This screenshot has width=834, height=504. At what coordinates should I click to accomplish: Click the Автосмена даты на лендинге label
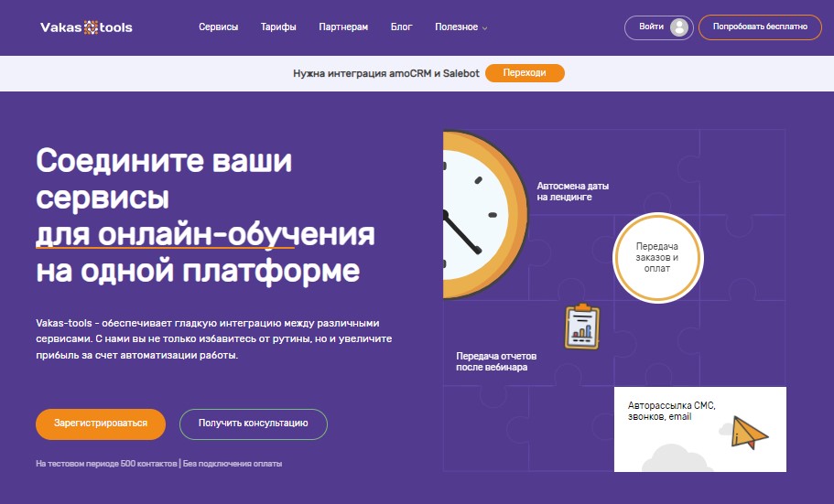tap(572, 191)
